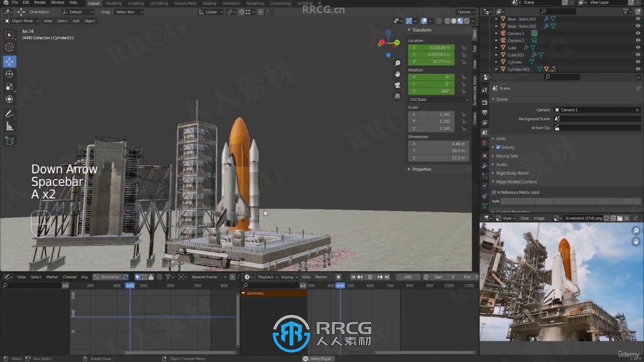Click the Location Z value field
This screenshot has width=644, height=362.
pyautogui.click(x=431, y=62)
